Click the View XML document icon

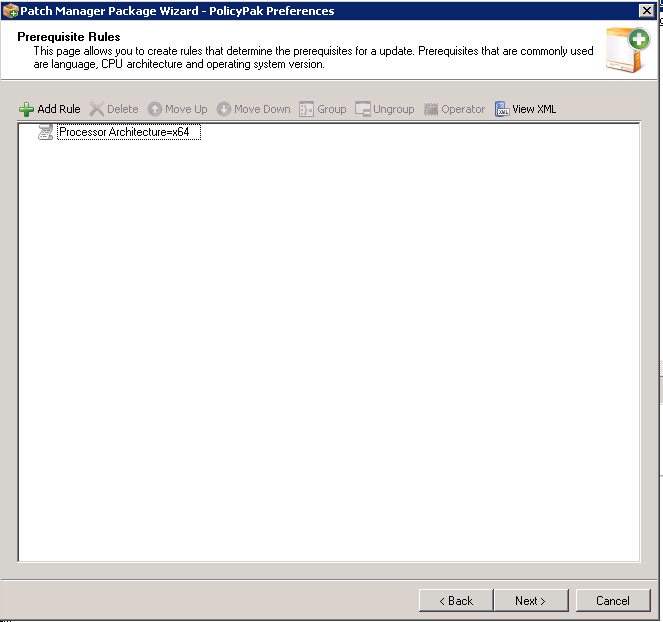point(502,109)
